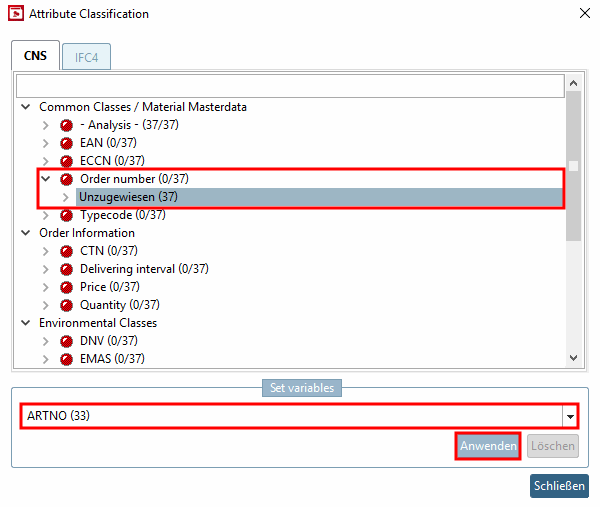Click the red icon next to DNV
Image resolution: width=600 pixels, height=507 pixels.
67,341
